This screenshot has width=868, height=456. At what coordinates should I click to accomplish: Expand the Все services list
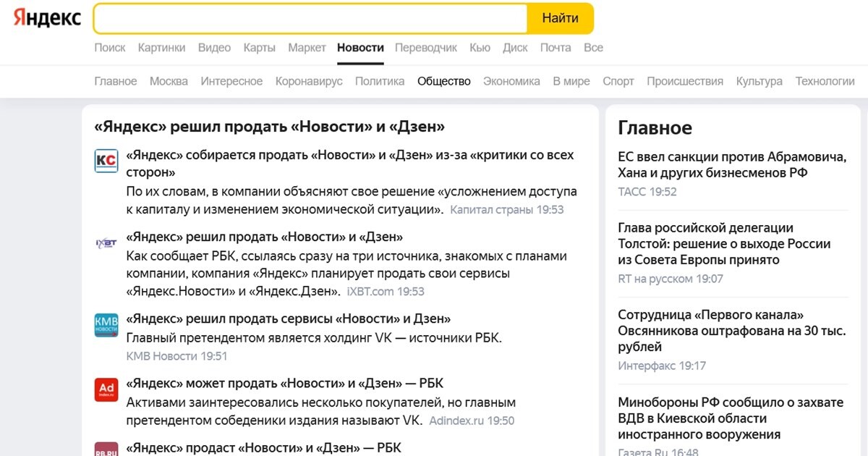pos(593,48)
